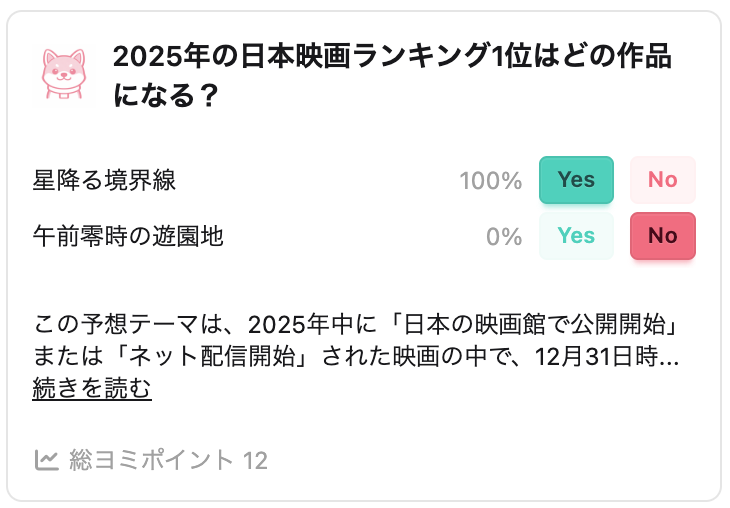Click the 午前零時の遊園地 option label
Viewport: 730px width, 508px height.
click(128, 236)
